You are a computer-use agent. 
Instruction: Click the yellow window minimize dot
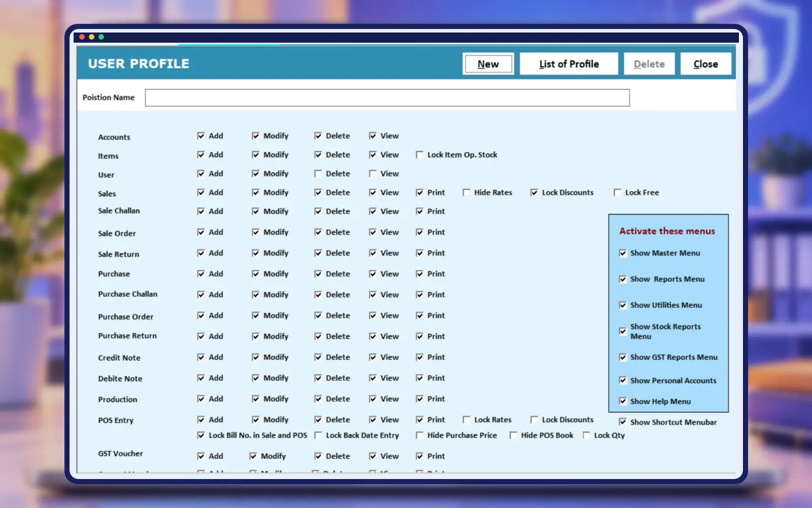point(91,37)
